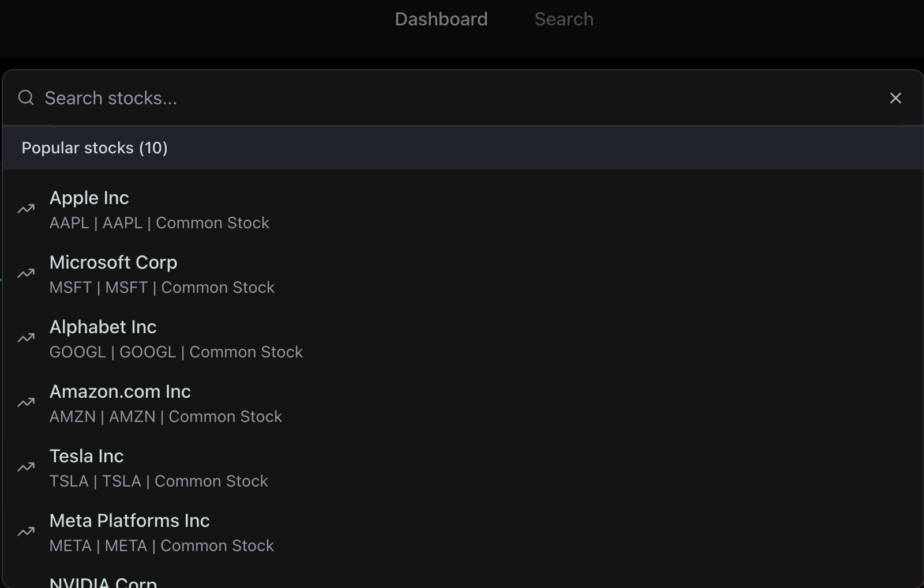
Task: Select Apple Inc from popular stocks
Action: pyautogui.click(x=89, y=198)
